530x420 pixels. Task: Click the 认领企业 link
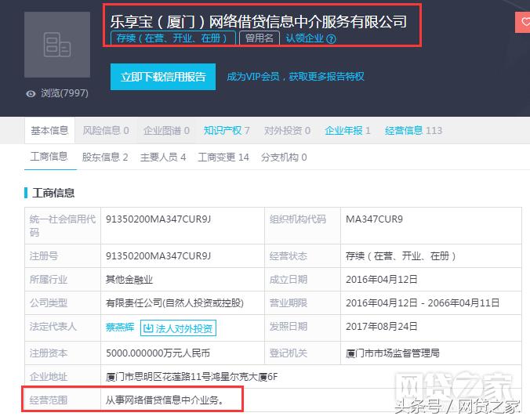pos(304,38)
